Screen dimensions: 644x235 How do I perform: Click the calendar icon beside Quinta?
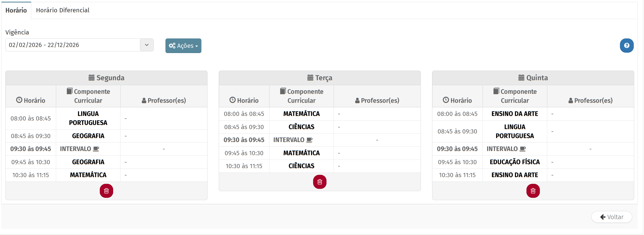click(x=521, y=78)
